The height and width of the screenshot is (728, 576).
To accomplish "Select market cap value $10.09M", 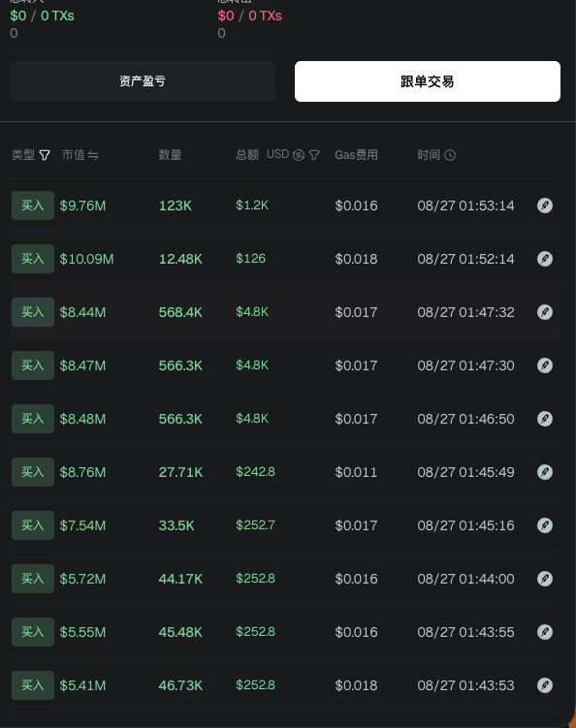I will click(87, 259).
